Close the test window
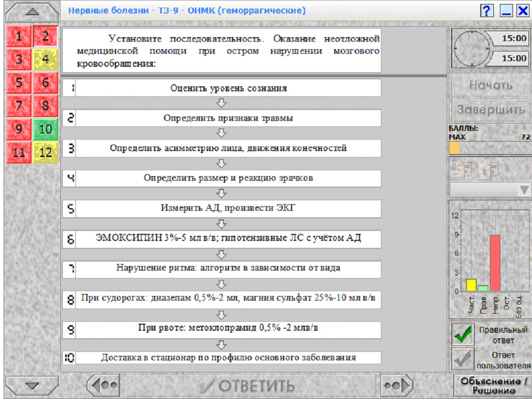 pos(523,11)
